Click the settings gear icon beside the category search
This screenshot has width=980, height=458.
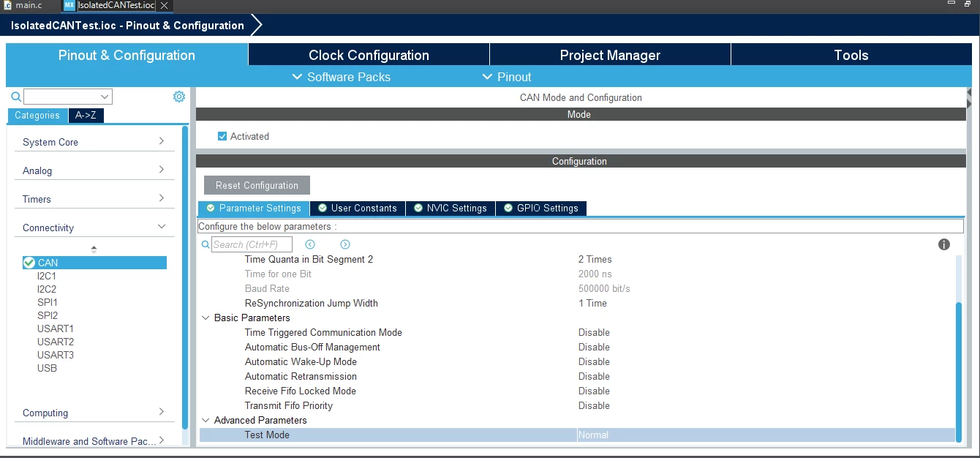click(179, 97)
